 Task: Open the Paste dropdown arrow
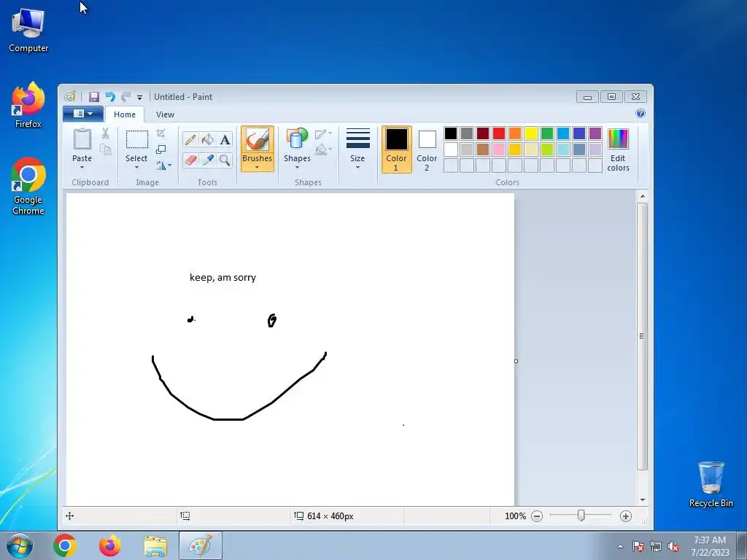coord(82,167)
